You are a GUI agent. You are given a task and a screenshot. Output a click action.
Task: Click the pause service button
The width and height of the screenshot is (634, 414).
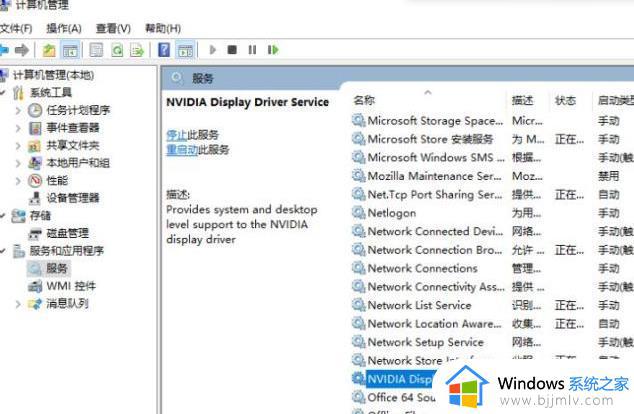point(252,50)
